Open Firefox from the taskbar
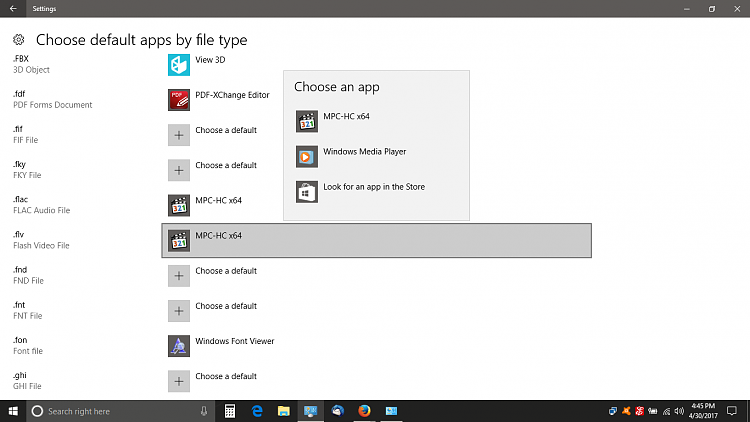Image resolution: width=750 pixels, height=422 pixels. click(x=364, y=411)
